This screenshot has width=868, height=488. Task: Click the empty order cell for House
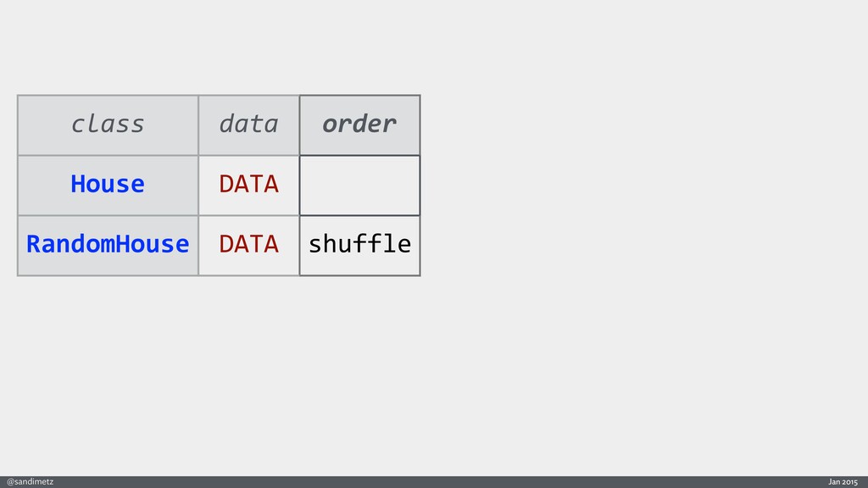pos(359,185)
